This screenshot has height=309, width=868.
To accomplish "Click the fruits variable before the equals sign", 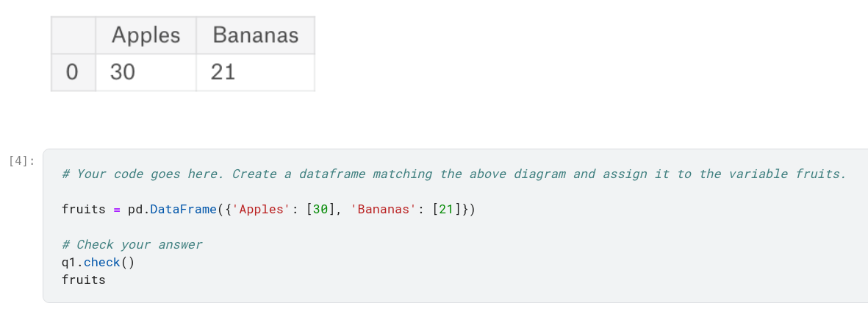I will click(84, 210).
